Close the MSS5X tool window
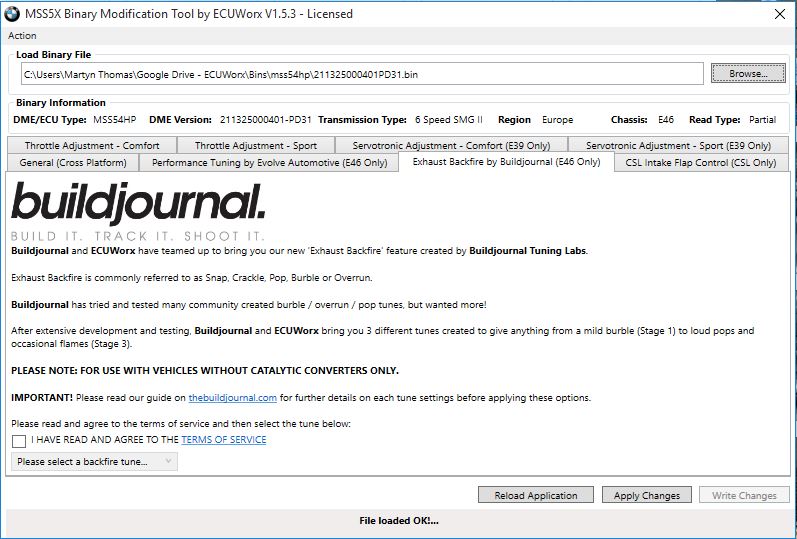The height and width of the screenshot is (539, 797). (x=779, y=14)
